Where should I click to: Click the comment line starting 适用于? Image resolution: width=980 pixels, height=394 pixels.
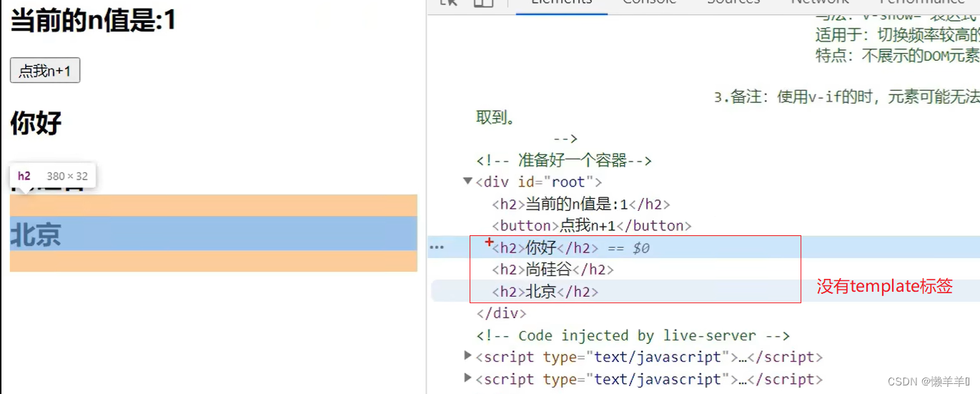[x=898, y=34]
